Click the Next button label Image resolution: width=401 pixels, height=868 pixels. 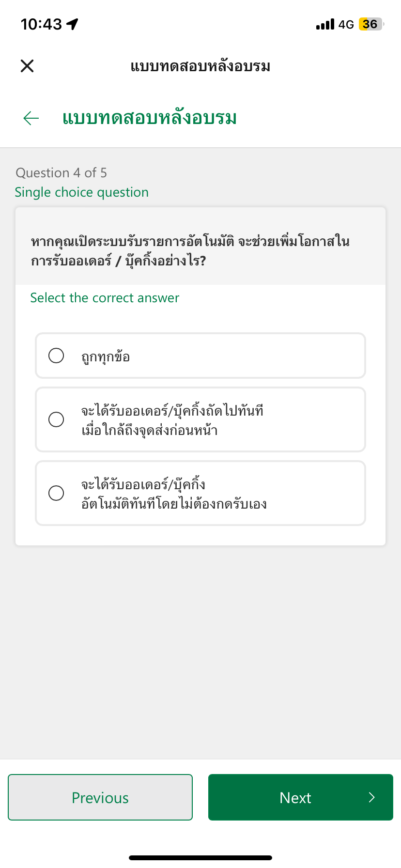pyautogui.click(x=295, y=798)
